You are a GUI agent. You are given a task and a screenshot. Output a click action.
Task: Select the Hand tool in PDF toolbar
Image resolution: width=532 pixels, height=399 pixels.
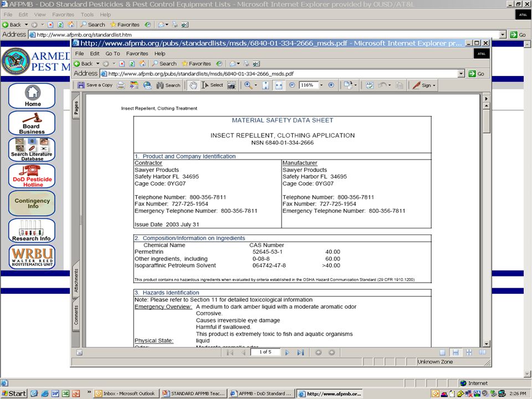[193, 85]
